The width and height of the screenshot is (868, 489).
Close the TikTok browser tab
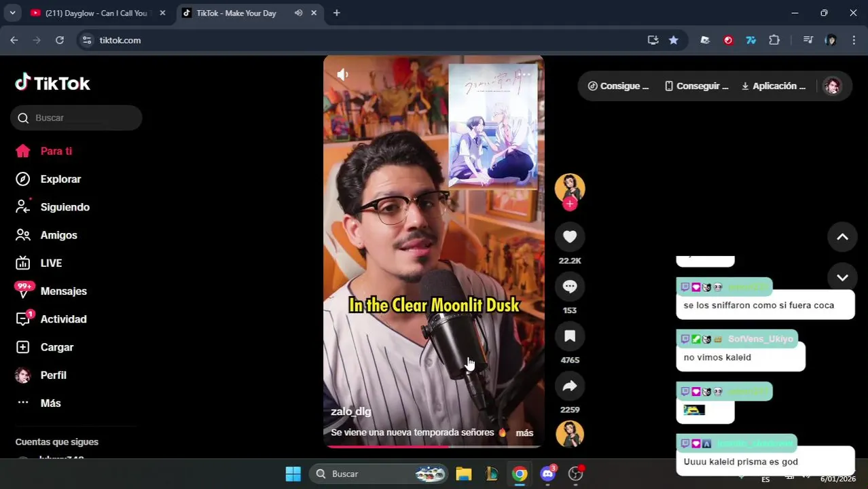[314, 13]
